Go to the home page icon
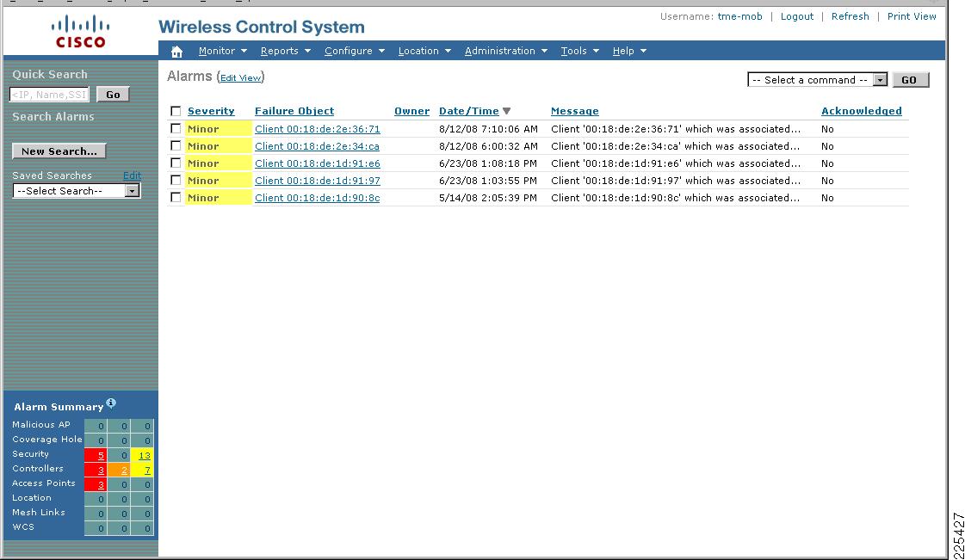Viewport: 965px width, 560px height. (176, 52)
